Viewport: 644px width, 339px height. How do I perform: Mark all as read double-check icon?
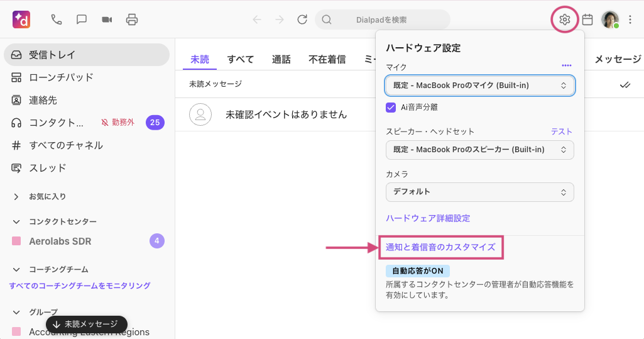(625, 84)
